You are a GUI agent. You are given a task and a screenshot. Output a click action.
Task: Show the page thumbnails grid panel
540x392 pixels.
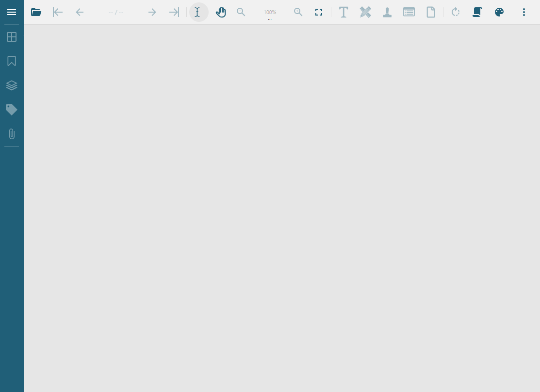(x=12, y=37)
